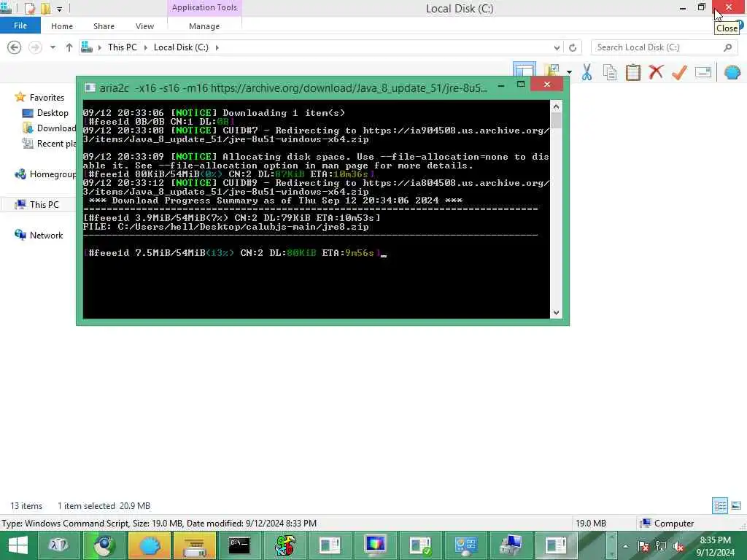Select Homegroup in navigation pane
The image size is (747, 560).
(45, 174)
